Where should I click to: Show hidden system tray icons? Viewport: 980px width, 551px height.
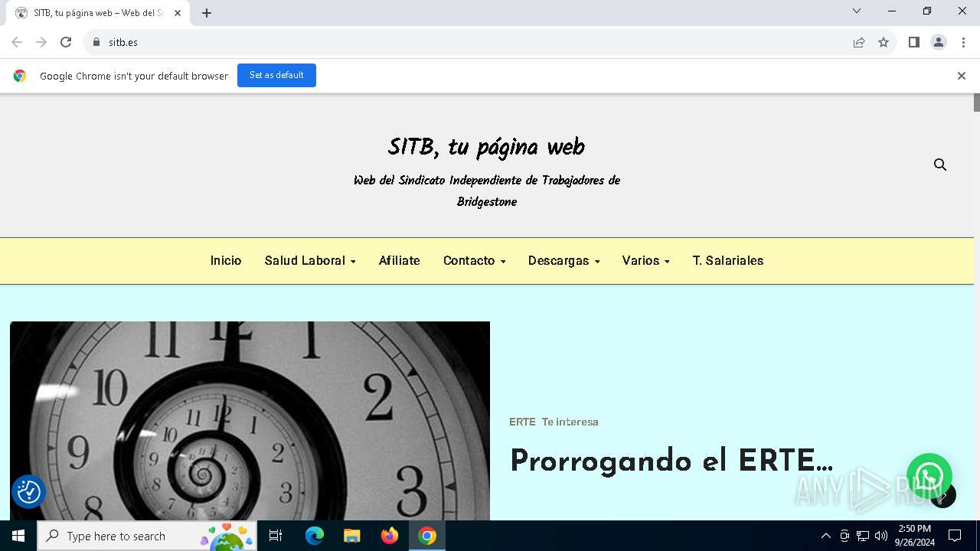(x=825, y=536)
